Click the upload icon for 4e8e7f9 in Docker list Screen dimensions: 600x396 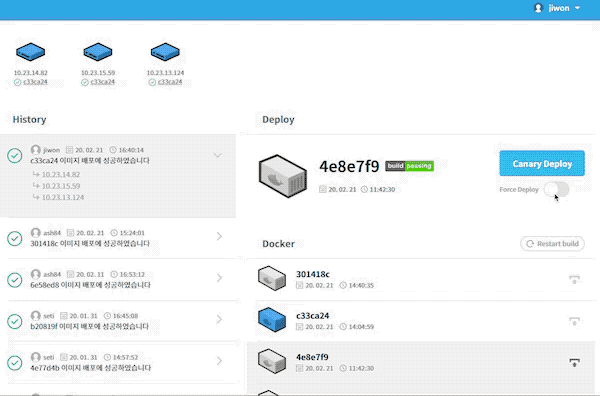[x=574, y=362]
